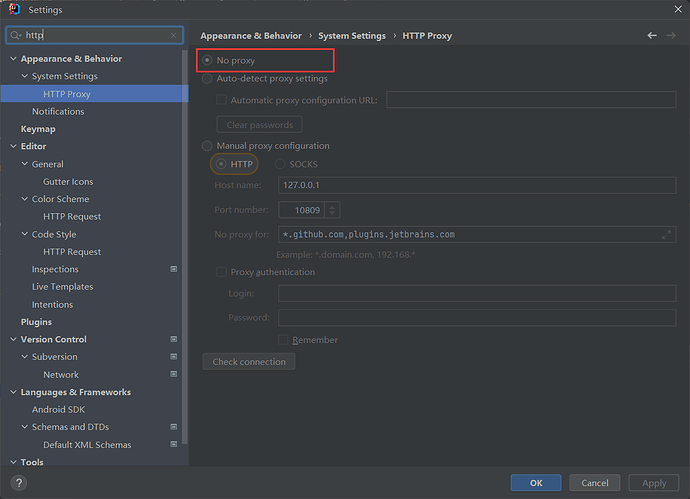Select HTTP Request under Code Style

[x=72, y=252]
